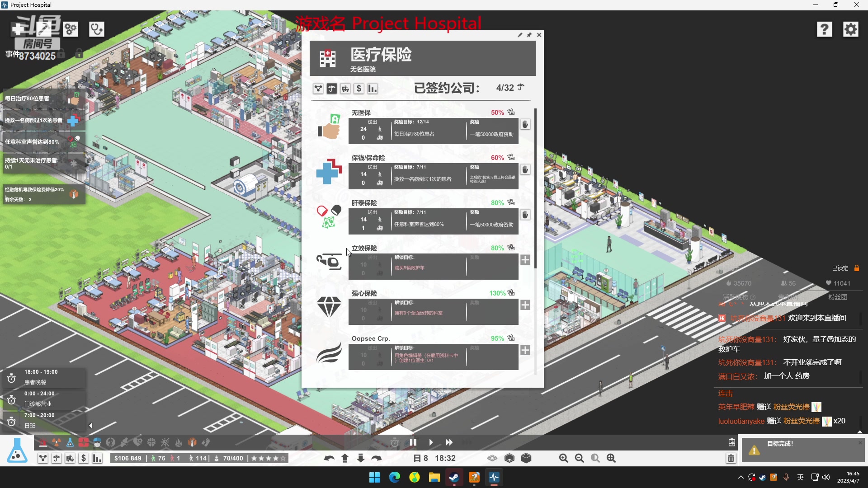
Task: Rotate camera right with curved arrow
Action: [377, 458]
